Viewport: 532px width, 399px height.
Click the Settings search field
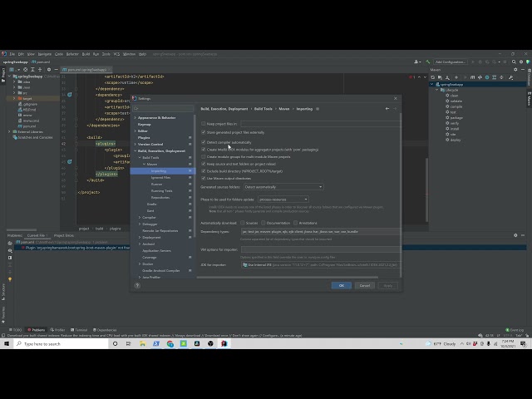pyautogui.click(x=163, y=108)
